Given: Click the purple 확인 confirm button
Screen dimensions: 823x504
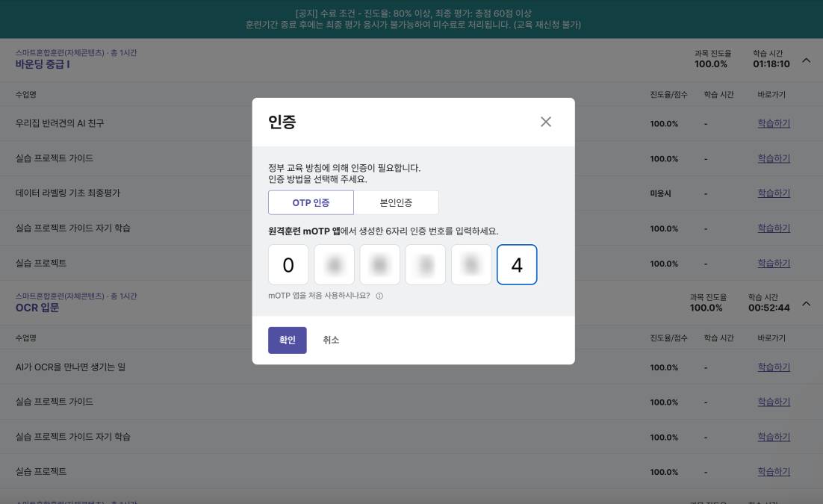Looking at the screenshot, I should pyautogui.click(x=288, y=340).
